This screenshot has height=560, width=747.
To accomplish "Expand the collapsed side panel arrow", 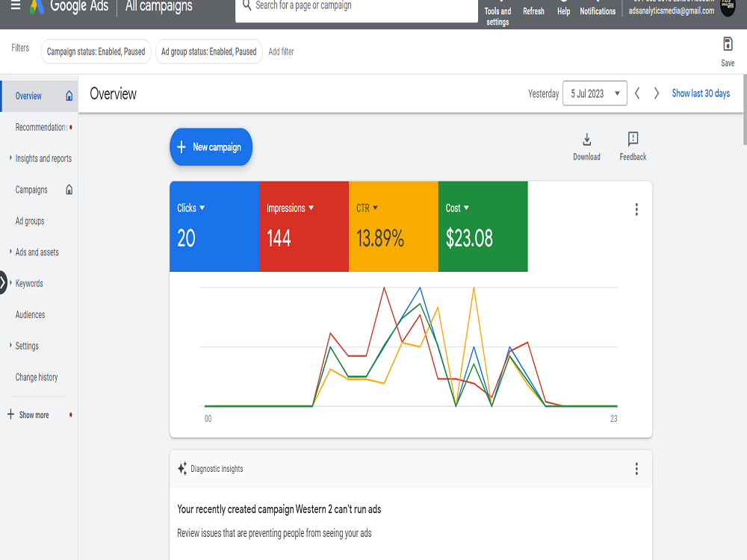I will pyautogui.click(x=3, y=283).
